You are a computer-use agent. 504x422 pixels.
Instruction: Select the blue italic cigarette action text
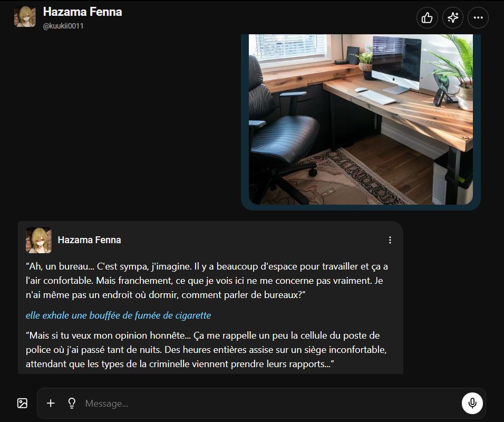point(118,315)
